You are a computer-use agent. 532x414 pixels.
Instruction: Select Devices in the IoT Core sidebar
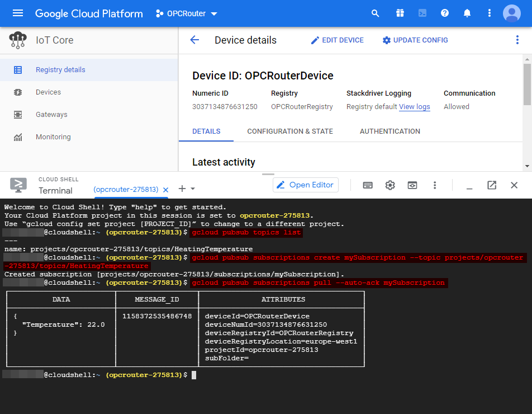(x=48, y=92)
